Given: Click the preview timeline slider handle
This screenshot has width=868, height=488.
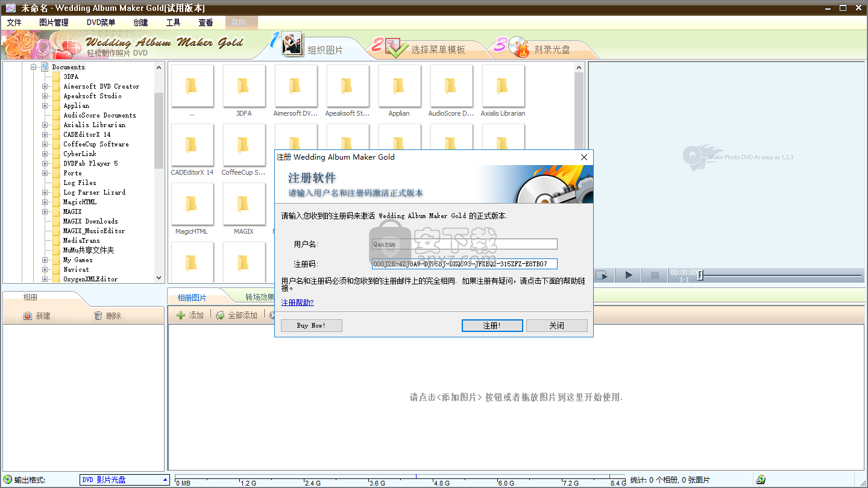Looking at the screenshot, I should point(700,275).
